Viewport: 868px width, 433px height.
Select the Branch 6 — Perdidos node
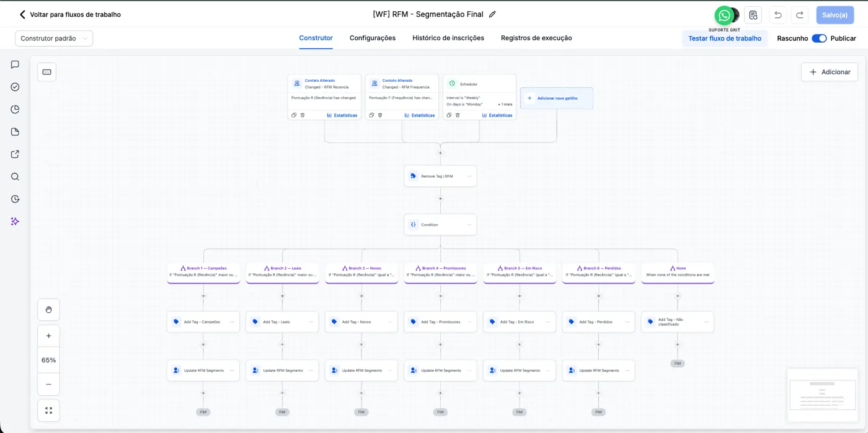[x=598, y=272]
